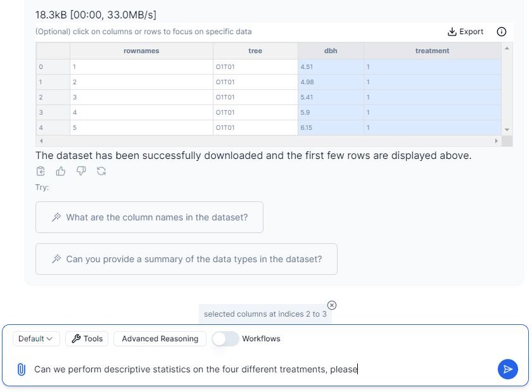Click the table's scroll right arrow
This screenshot has height=392, width=532.
[x=497, y=141]
